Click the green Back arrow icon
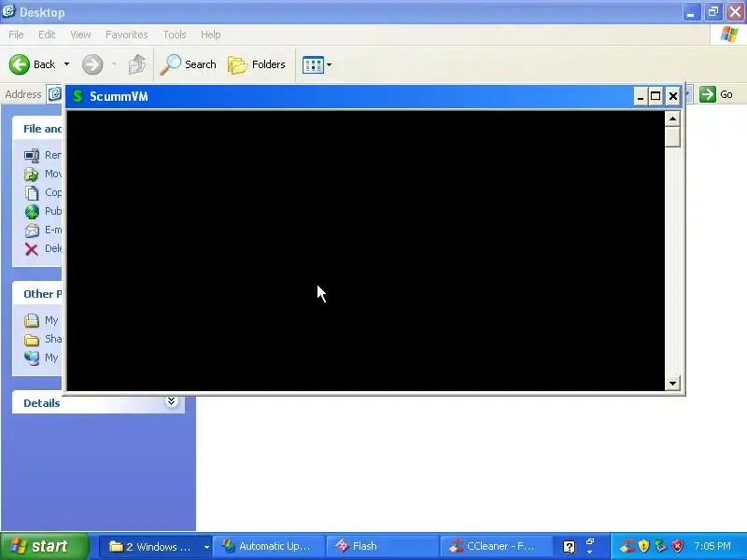Screen dimensions: 747x560 click(x=19, y=64)
